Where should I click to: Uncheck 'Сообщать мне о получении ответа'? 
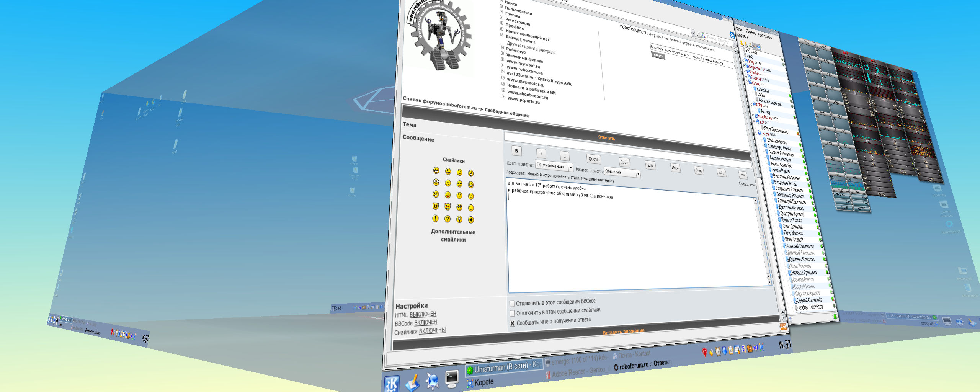click(513, 323)
